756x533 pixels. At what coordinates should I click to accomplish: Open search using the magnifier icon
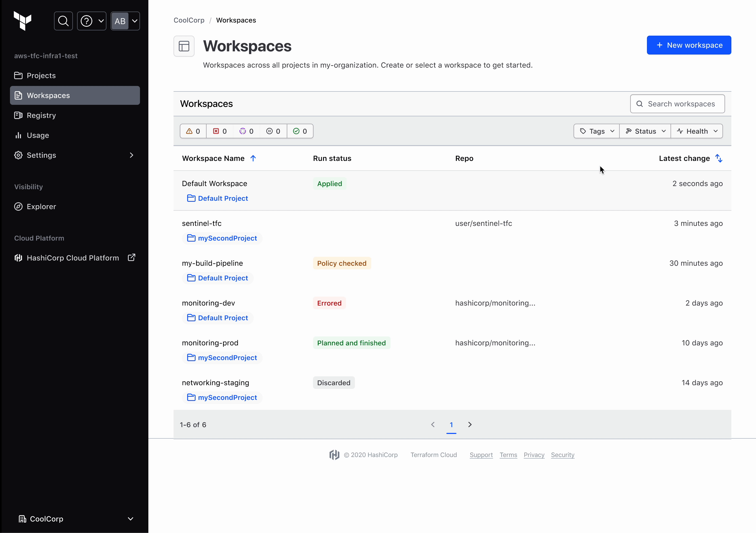click(63, 21)
